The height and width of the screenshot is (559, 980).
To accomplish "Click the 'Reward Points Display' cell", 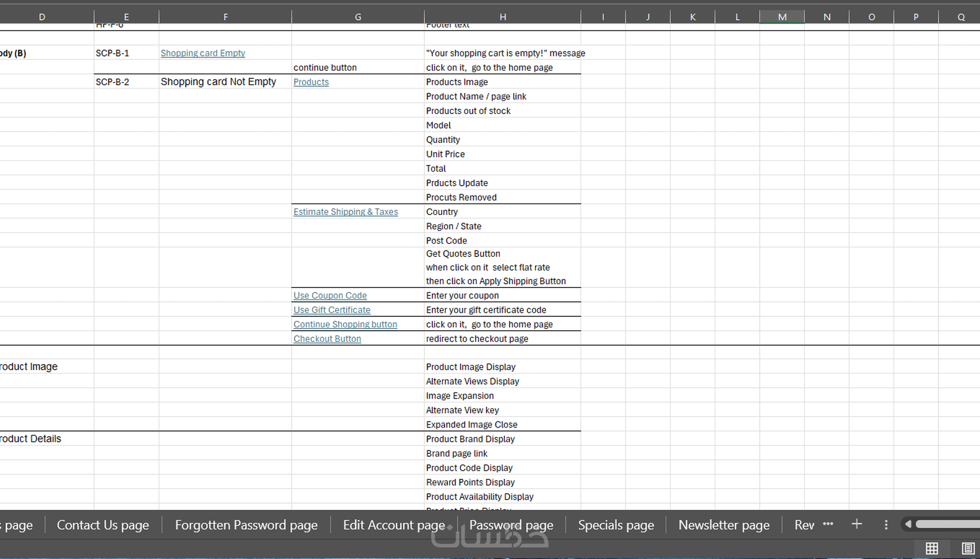I will click(x=503, y=482).
